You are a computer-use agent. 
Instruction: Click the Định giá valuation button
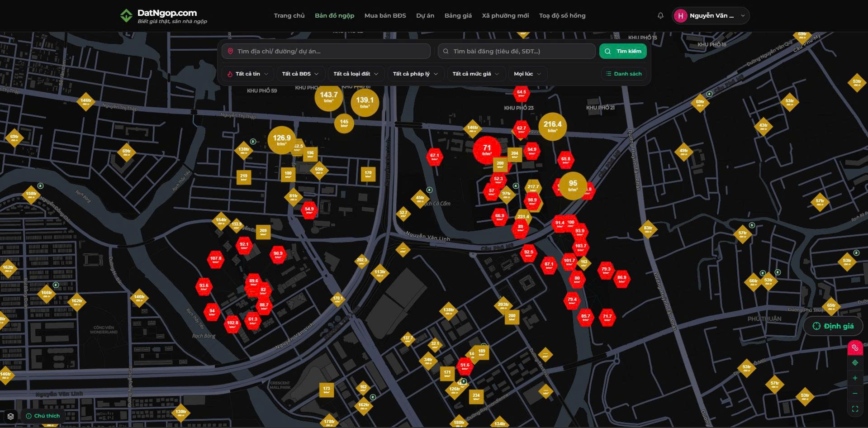point(833,326)
